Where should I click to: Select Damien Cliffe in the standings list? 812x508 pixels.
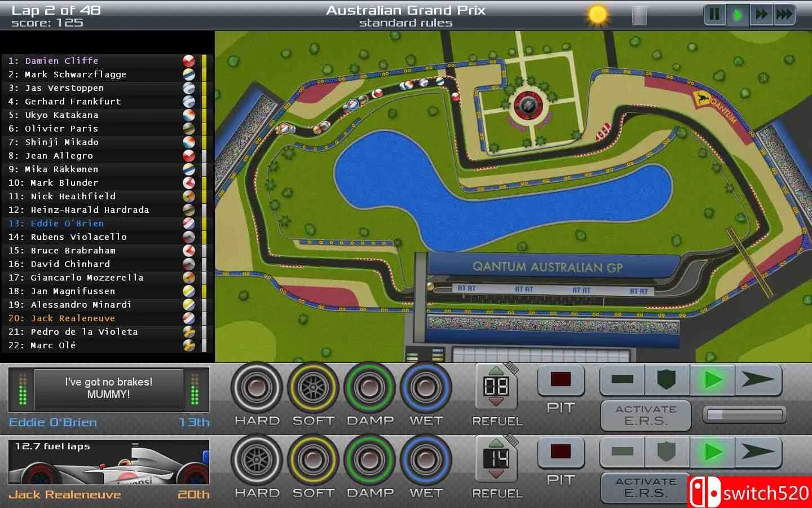pos(61,61)
